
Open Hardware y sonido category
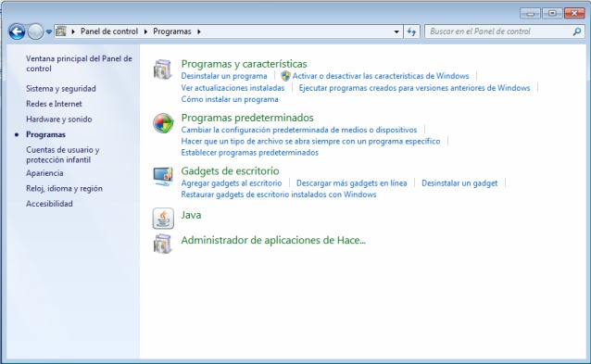(x=58, y=119)
